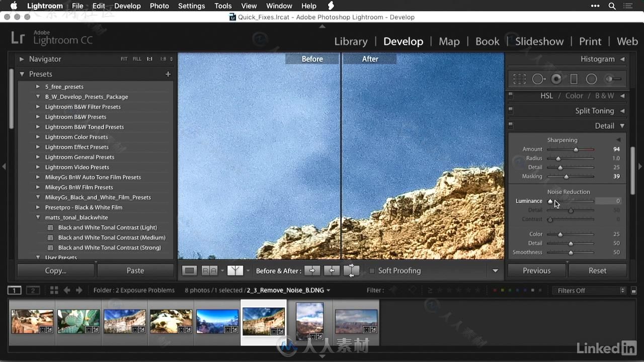Toggle the Split Toning panel switch
The width and height of the screenshot is (644, 362).
tap(511, 110)
